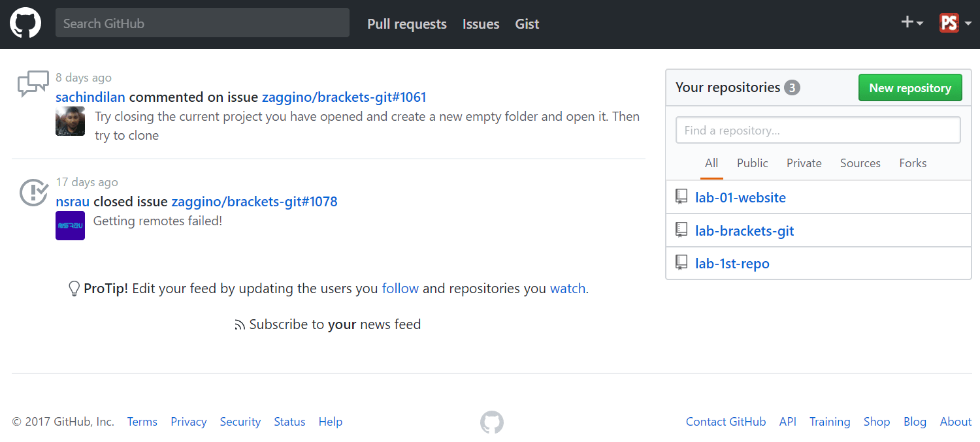980x442 pixels.
Task: Click the repo icon next to lab-1st-repo
Action: (681, 263)
